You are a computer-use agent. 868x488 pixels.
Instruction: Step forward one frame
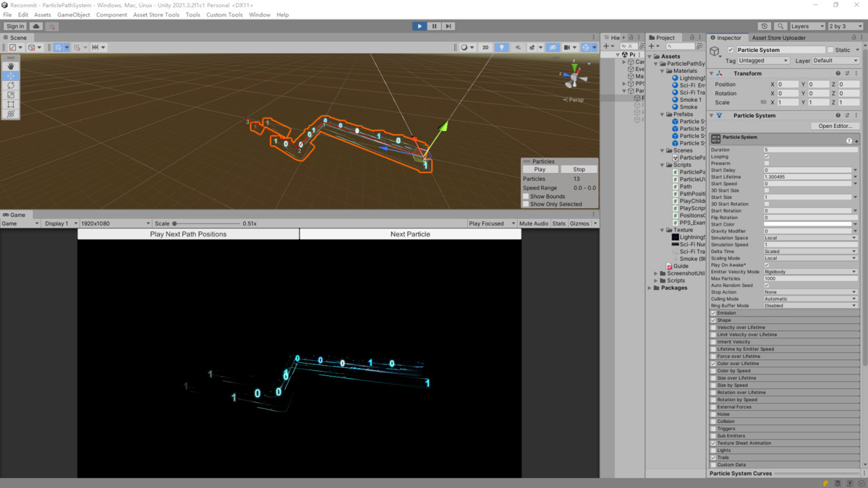[448, 26]
